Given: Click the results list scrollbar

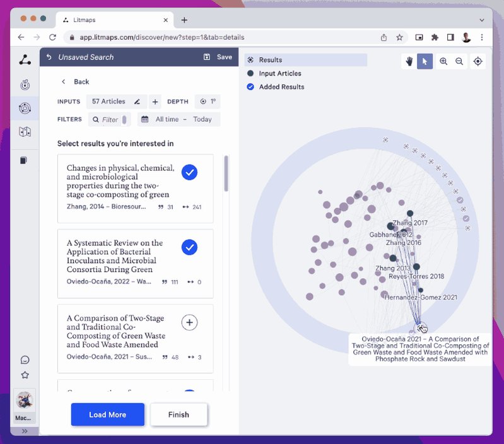Looking at the screenshot, I should point(226,173).
